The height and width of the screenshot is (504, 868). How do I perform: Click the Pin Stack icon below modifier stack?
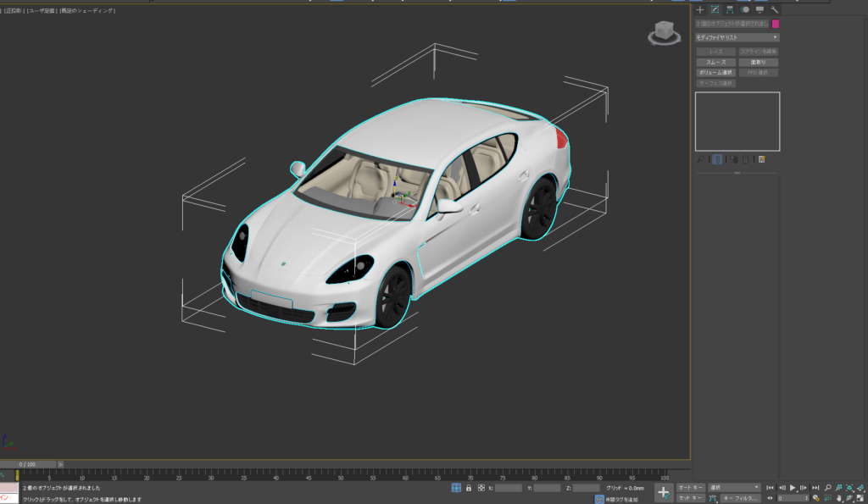(x=700, y=159)
